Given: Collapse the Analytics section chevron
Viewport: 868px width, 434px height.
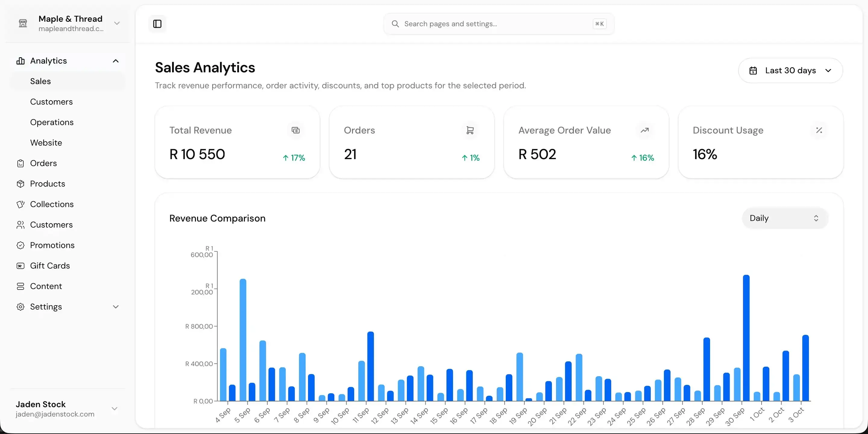Looking at the screenshot, I should [115, 61].
